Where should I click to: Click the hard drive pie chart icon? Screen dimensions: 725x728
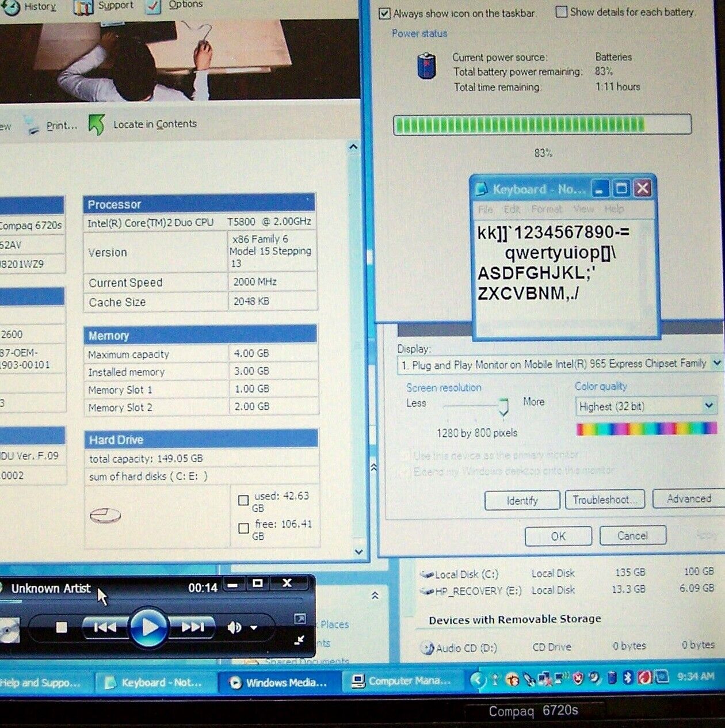pyautogui.click(x=105, y=515)
